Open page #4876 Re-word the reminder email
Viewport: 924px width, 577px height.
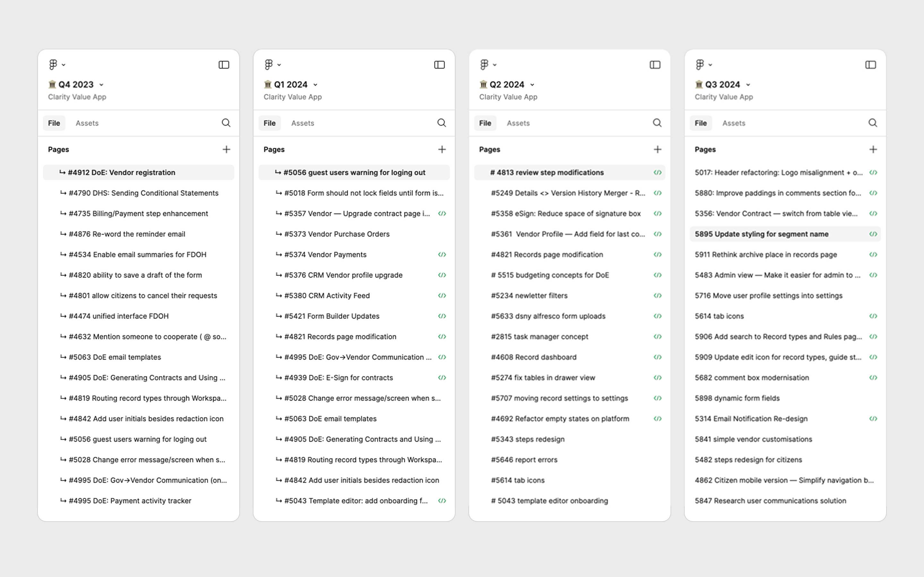[127, 234]
